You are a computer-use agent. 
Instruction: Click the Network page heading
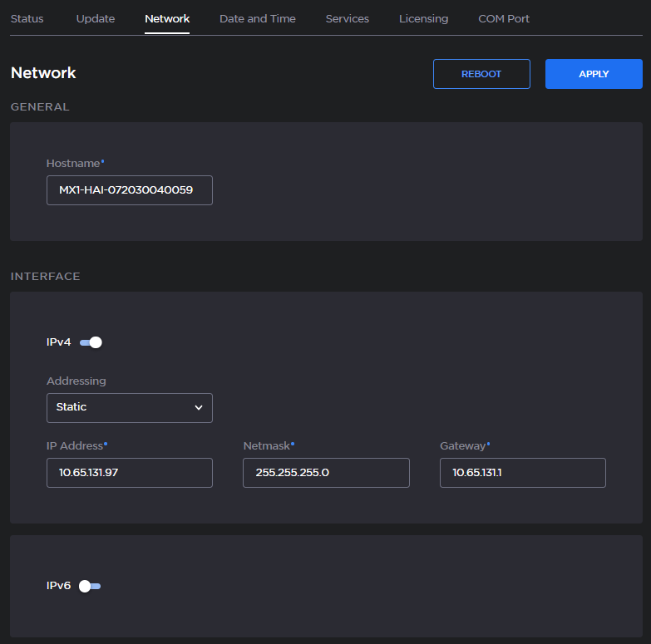[43, 73]
